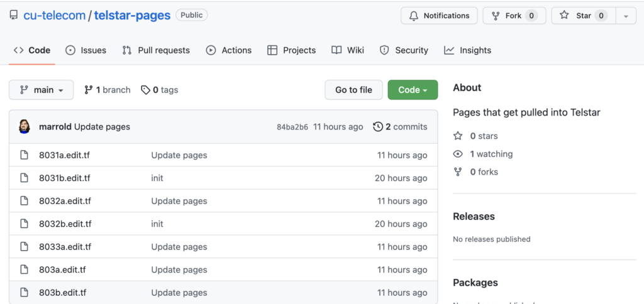Open the Pull requests tab
Image resolution: width=644 pixels, height=304 pixels.
(156, 50)
